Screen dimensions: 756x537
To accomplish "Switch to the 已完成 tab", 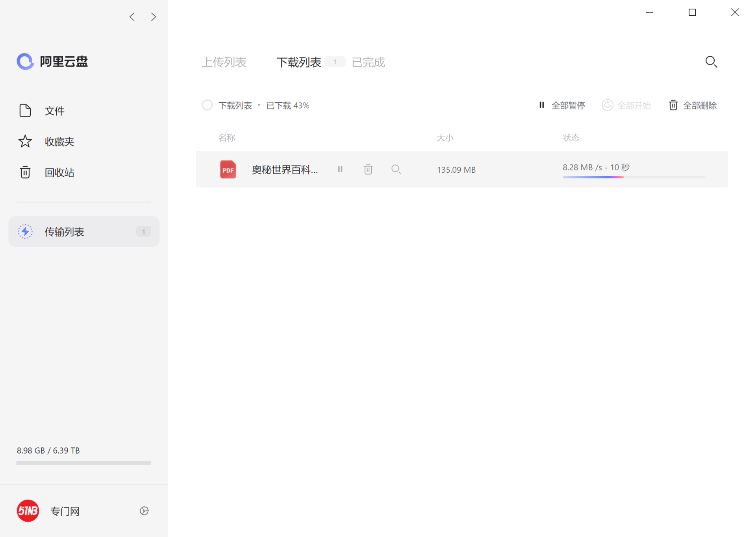I will pos(368,62).
